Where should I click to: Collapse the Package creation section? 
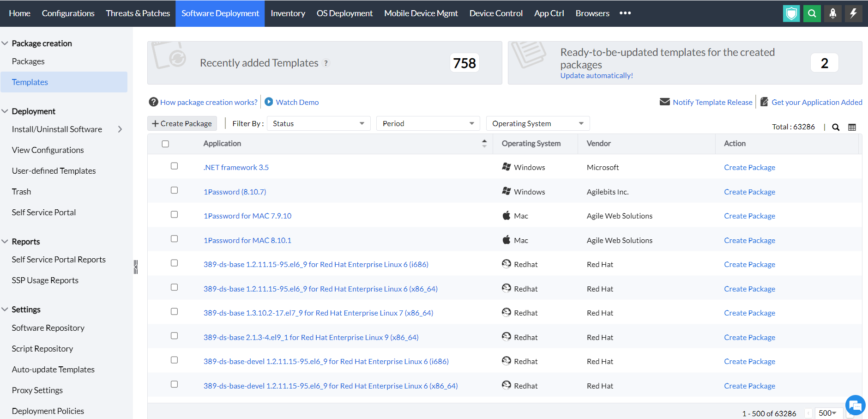click(5, 43)
